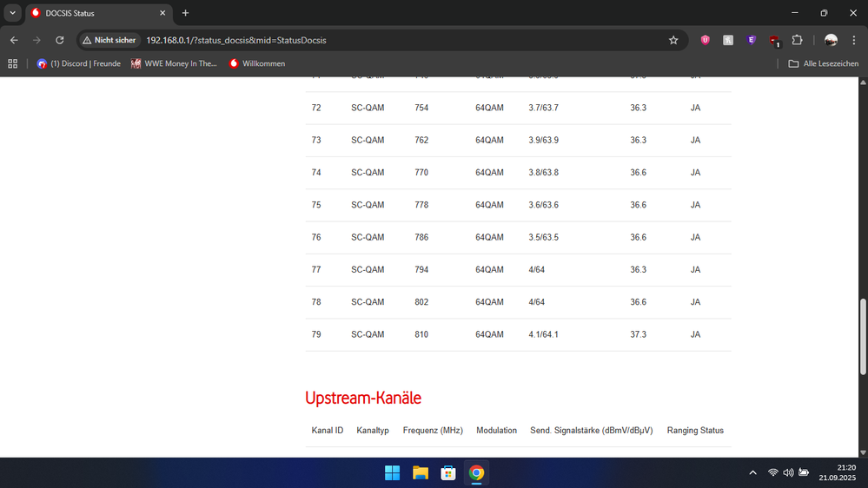Click the Kanaltyp column header

tap(373, 431)
